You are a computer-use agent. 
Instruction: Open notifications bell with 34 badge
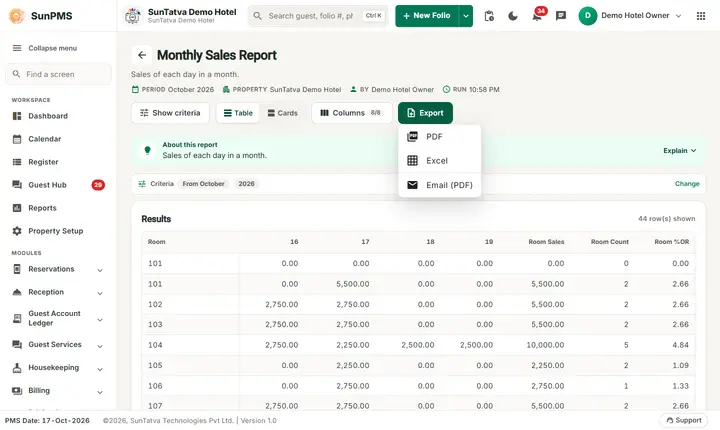point(537,16)
